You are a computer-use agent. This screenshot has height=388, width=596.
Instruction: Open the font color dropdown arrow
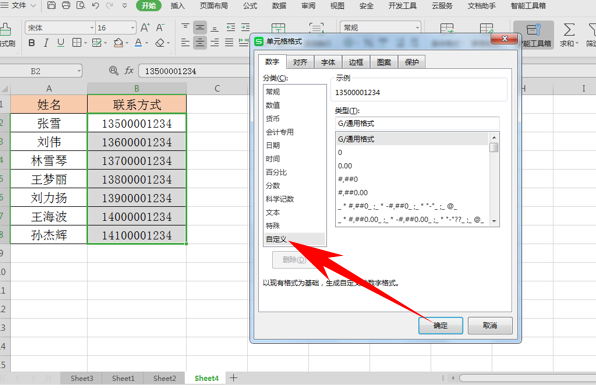coord(147,43)
